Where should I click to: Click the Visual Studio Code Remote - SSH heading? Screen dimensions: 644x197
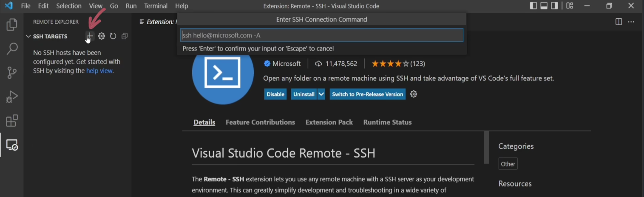pyautogui.click(x=284, y=153)
